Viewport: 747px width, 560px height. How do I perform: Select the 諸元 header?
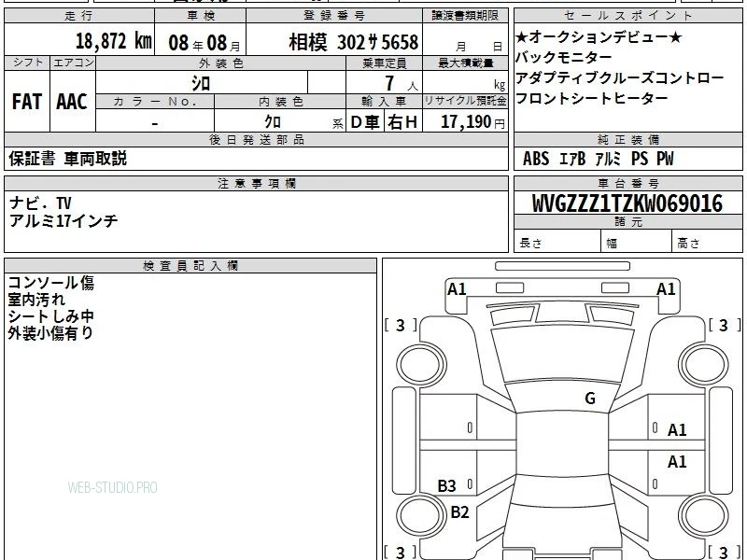click(x=628, y=221)
